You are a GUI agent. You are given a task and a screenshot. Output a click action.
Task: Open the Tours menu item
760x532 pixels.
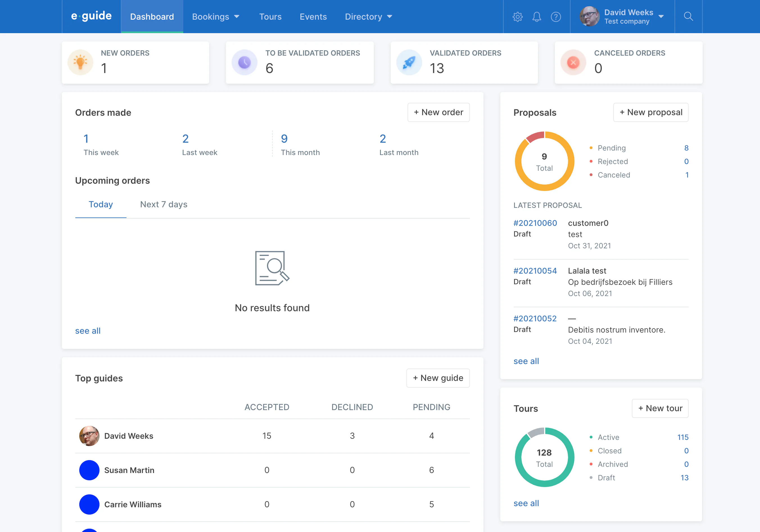(x=270, y=17)
